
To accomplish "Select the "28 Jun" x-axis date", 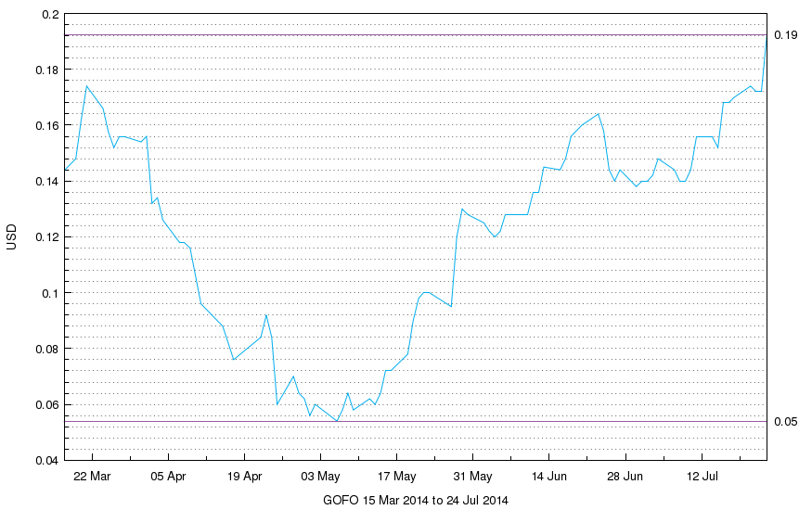I will click(625, 477).
